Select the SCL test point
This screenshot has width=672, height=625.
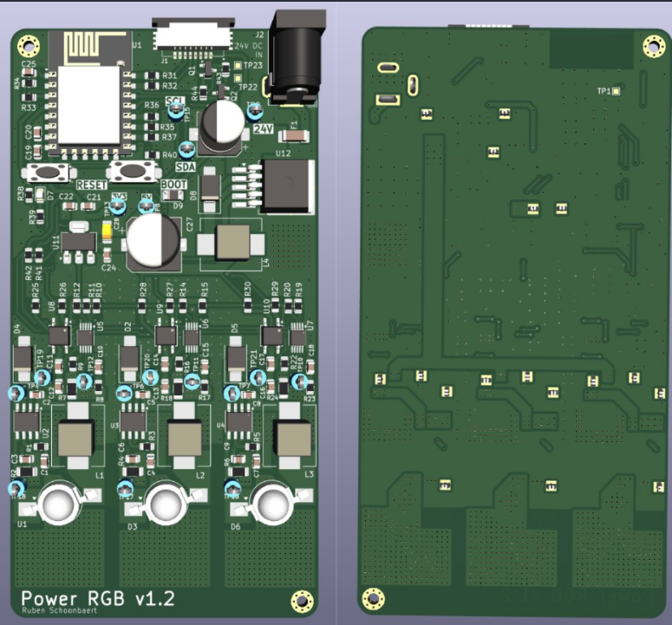tap(176, 112)
